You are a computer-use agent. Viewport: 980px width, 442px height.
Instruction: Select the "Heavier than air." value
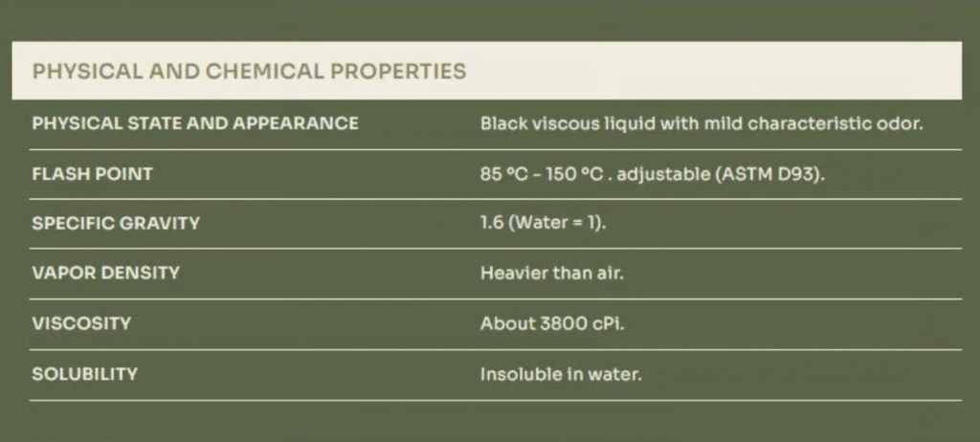point(551,273)
